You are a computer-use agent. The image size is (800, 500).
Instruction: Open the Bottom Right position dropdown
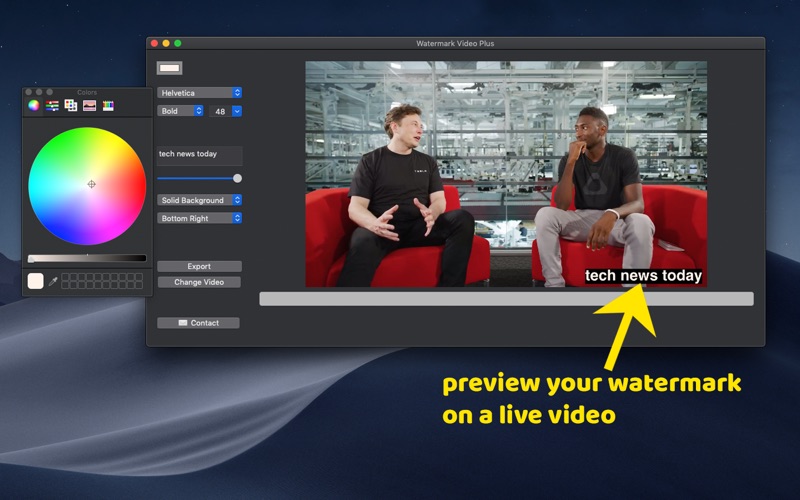tap(199, 218)
